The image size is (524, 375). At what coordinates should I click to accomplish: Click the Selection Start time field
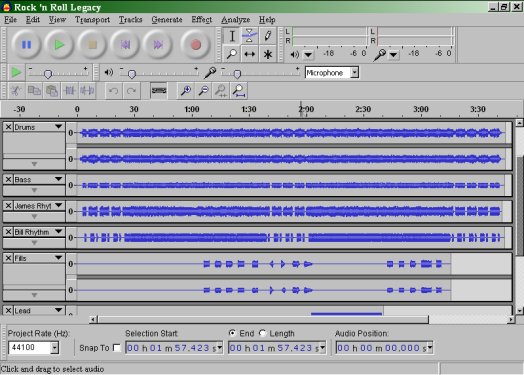[x=174, y=348]
